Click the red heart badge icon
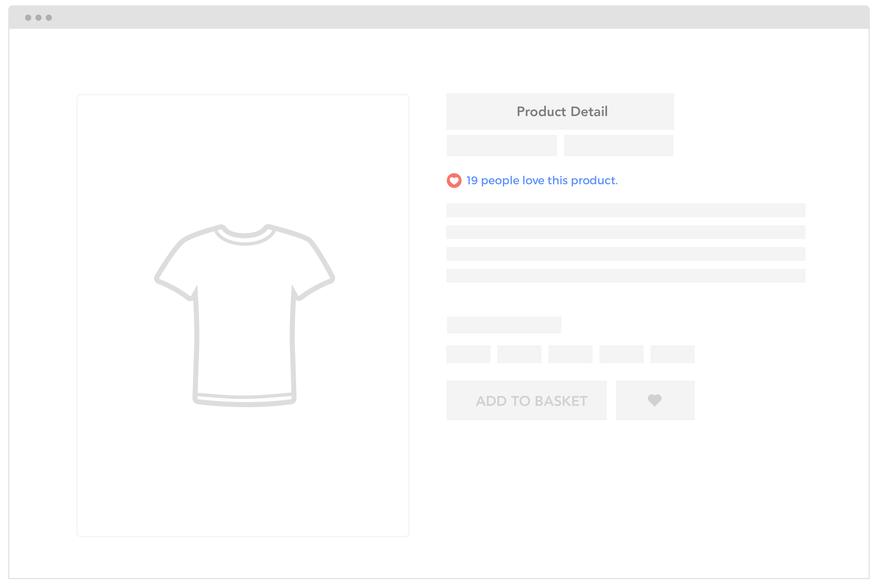Viewport: 878px width, 588px height. (454, 181)
